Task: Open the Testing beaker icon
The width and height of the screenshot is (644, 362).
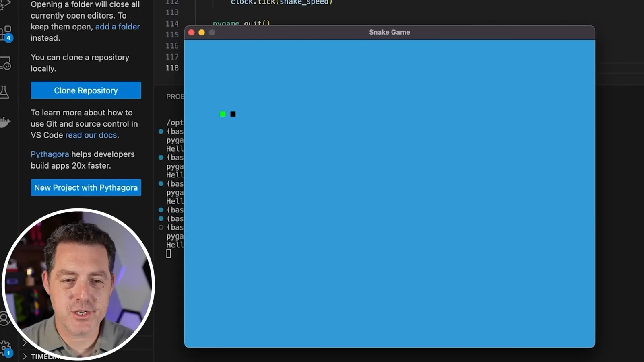Action: pyautogui.click(x=4, y=92)
